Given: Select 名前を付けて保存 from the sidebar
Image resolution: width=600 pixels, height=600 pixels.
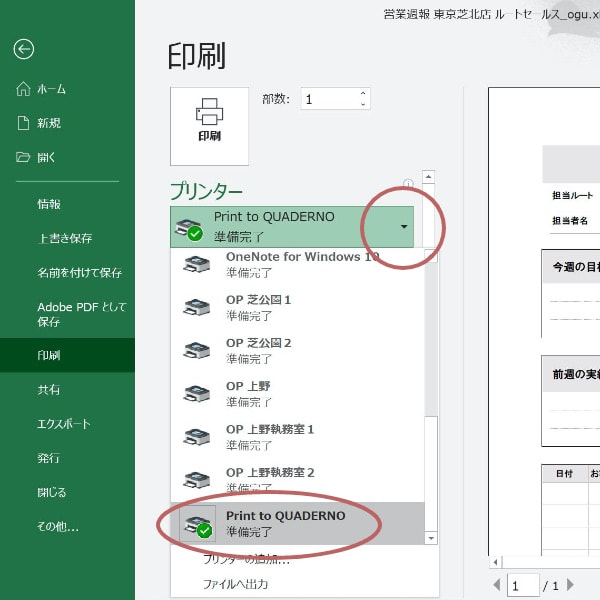Looking at the screenshot, I should click(x=79, y=272).
